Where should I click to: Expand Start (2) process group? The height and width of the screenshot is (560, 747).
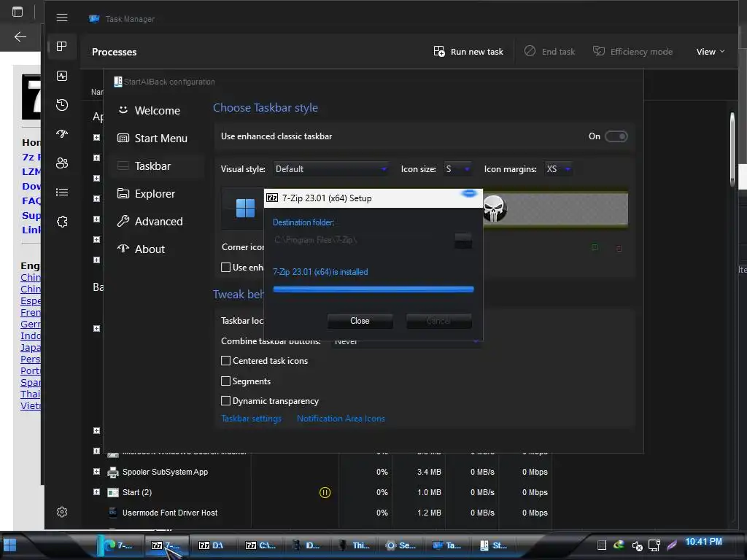[x=97, y=492]
